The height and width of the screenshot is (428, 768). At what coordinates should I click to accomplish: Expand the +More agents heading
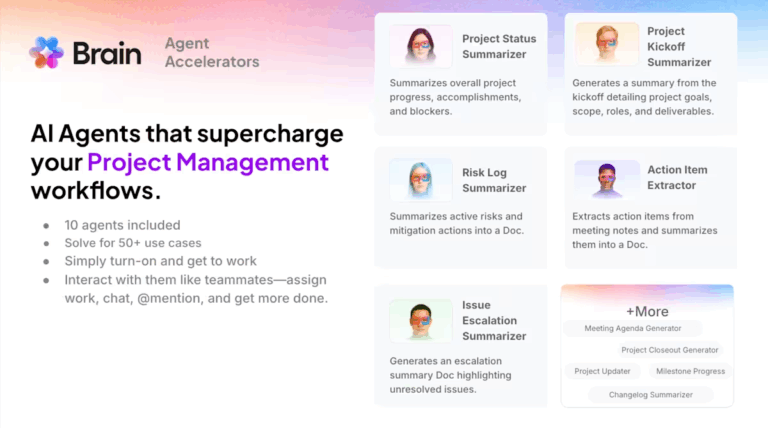pyautogui.click(x=647, y=309)
